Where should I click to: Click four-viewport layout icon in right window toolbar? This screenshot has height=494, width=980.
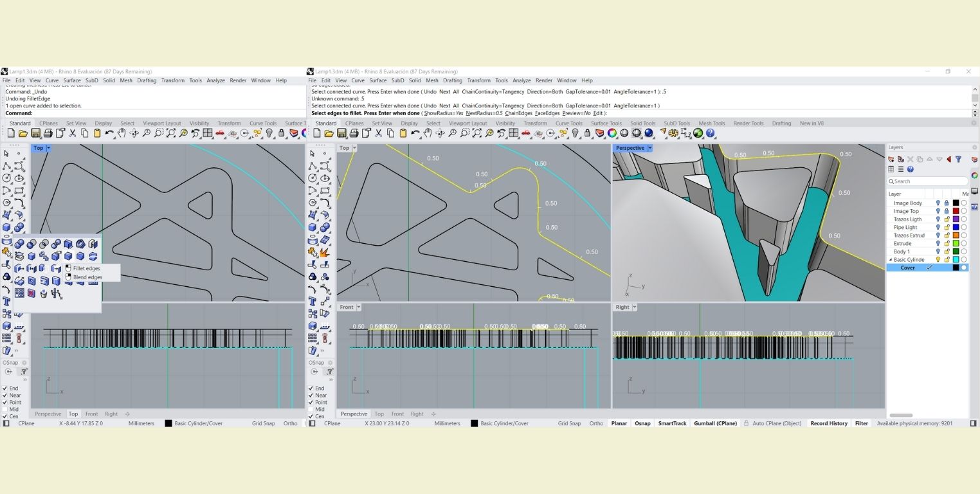513,133
